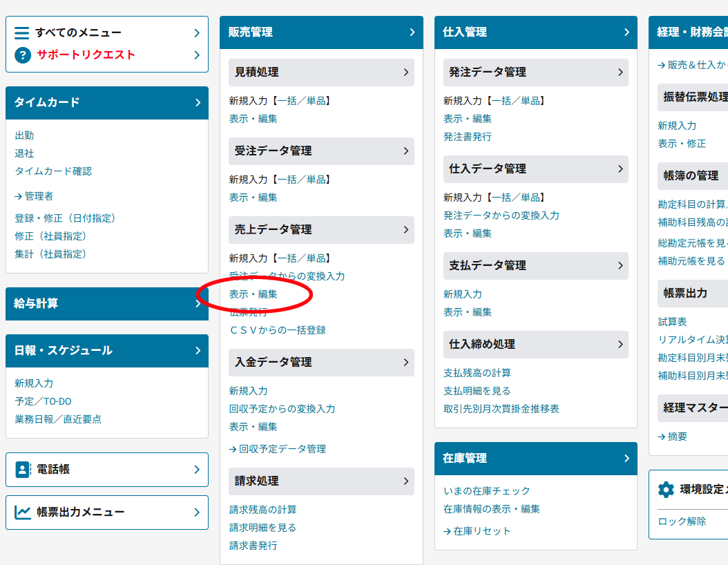The image size is (728, 565).
Task: Click 業務日報／直近要点 link
Action: 58,419
